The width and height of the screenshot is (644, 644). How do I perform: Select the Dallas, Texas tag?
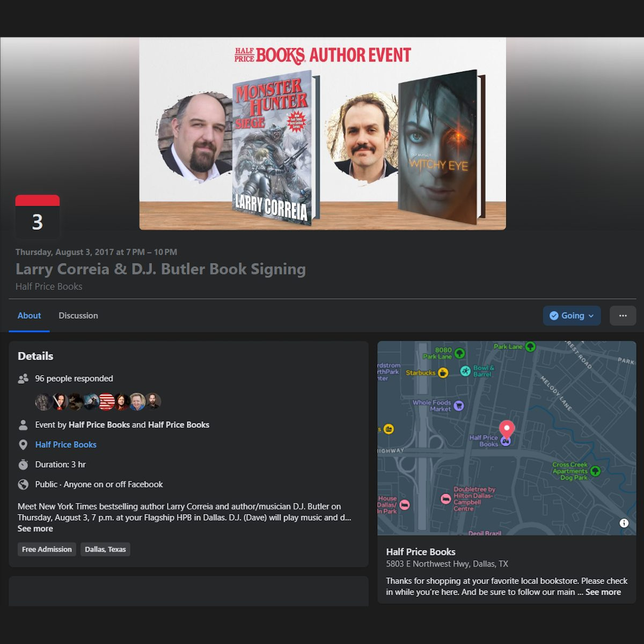click(105, 550)
